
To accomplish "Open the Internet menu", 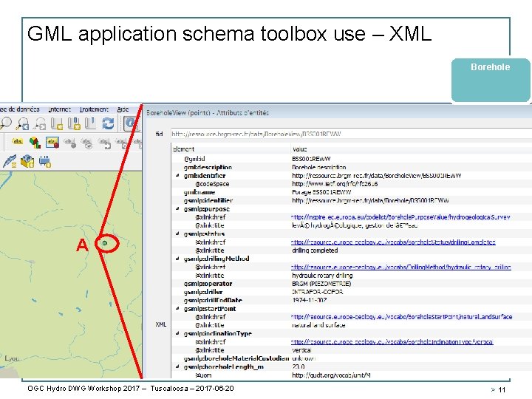I will tap(59, 109).
